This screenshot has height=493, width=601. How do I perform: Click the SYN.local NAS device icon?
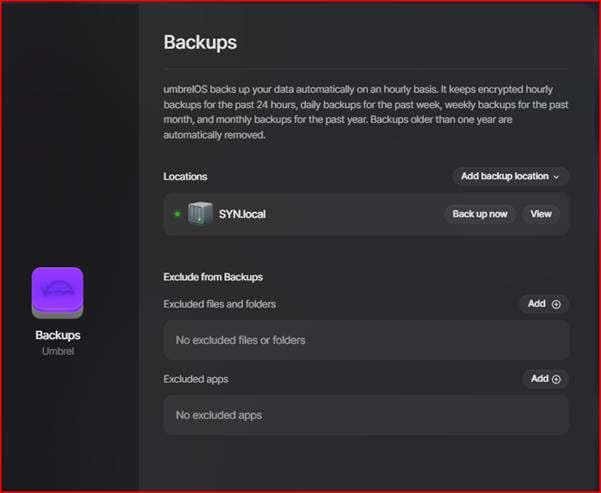pyautogui.click(x=200, y=213)
